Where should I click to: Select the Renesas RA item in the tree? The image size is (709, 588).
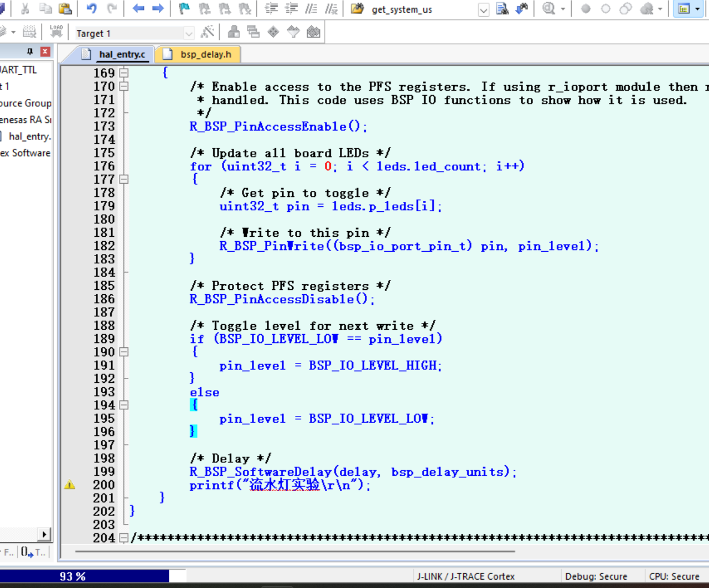pos(25,119)
